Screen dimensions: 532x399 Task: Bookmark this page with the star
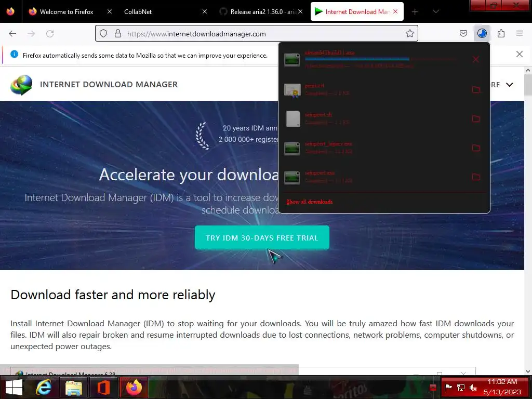(410, 33)
